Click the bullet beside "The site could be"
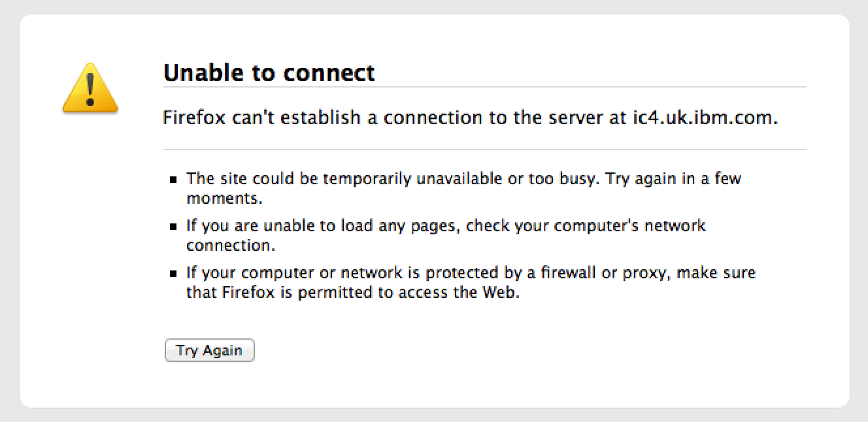The width and height of the screenshot is (868, 422). pos(173,180)
